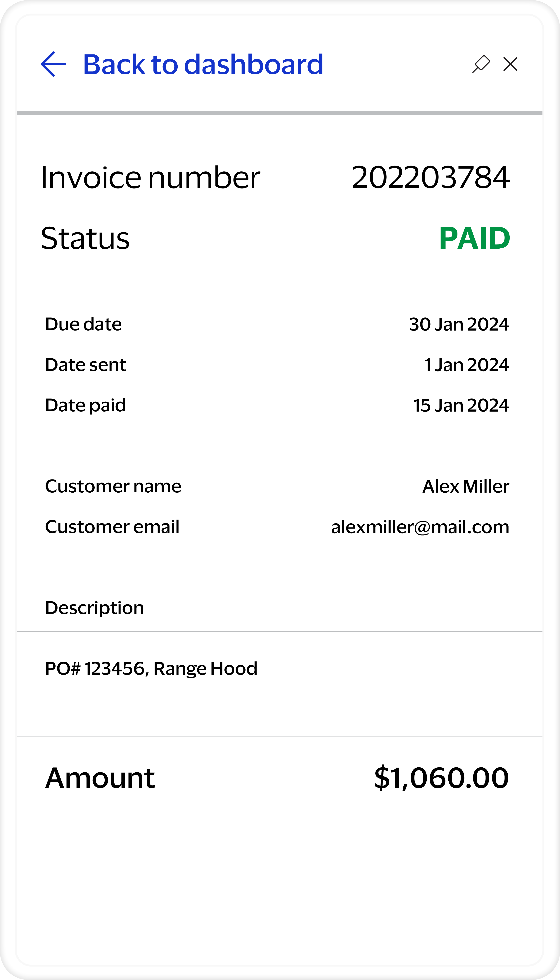Viewport: 560px width, 980px height.
Task: Click the Due date label
Action: tap(83, 324)
